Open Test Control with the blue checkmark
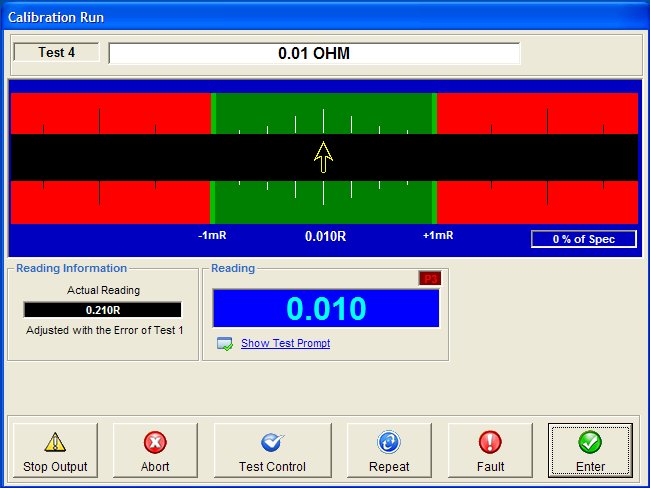The height and width of the screenshot is (488, 650). pyautogui.click(x=272, y=452)
